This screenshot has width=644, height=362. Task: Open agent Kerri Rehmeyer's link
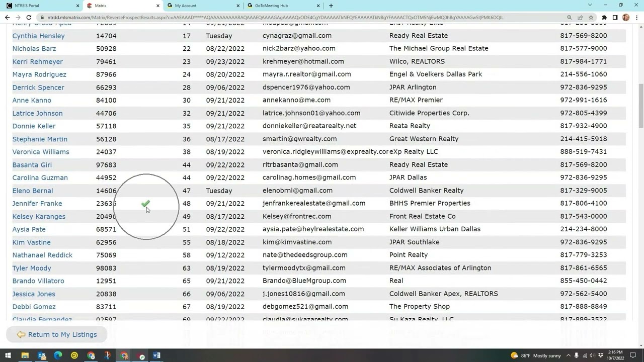[37, 62]
